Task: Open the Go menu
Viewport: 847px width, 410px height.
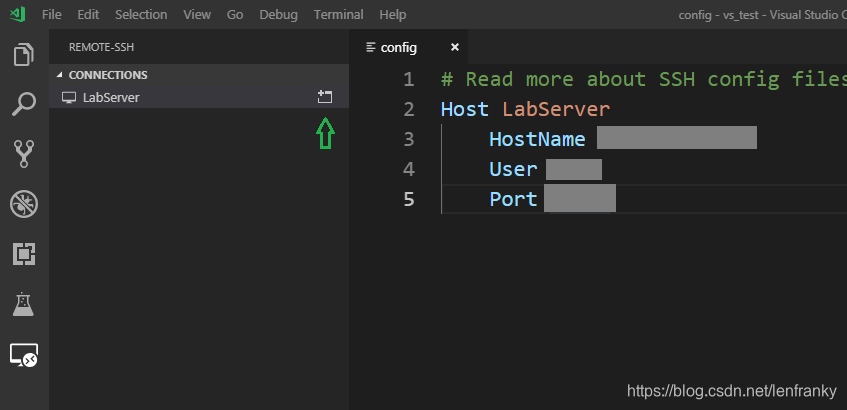Action: pos(235,15)
